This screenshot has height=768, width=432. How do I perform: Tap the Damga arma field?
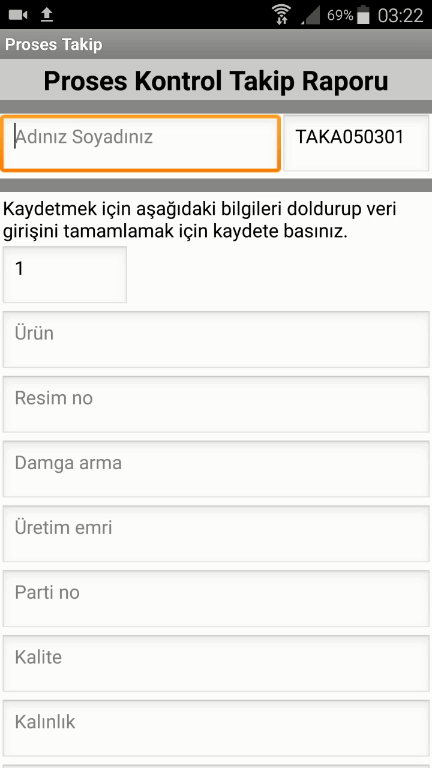pos(216,469)
